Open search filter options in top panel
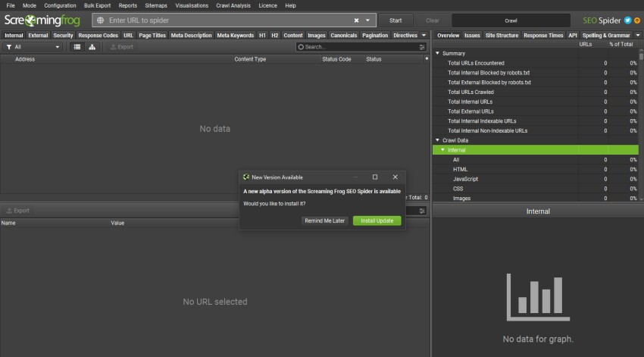Viewport: 644px width, 357px height. tap(422, 47)
